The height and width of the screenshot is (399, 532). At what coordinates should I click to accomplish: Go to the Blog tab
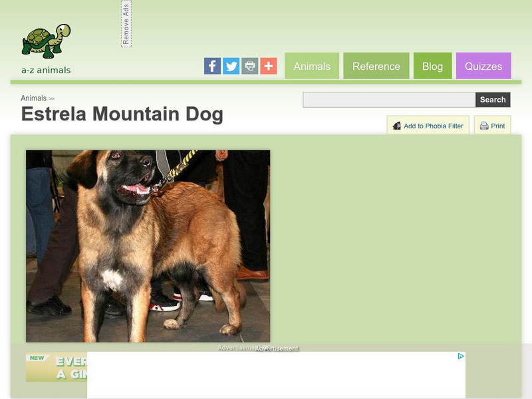[433, 66]
